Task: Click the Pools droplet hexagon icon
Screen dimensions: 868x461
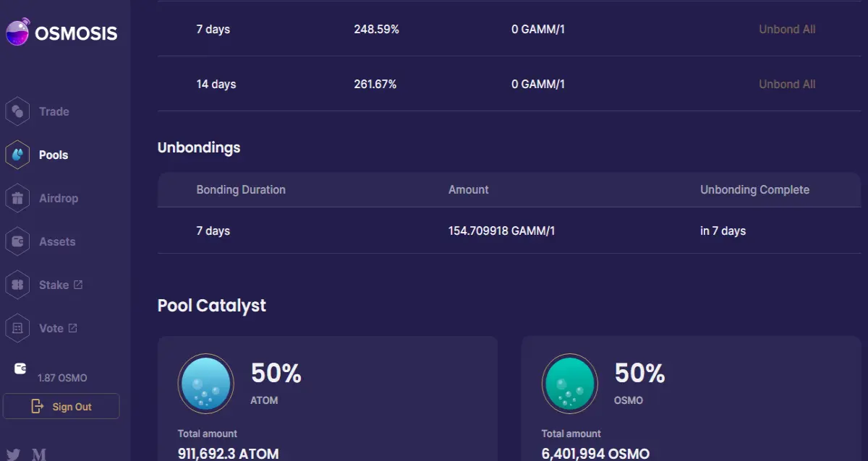Action: (x=17, y=155)
